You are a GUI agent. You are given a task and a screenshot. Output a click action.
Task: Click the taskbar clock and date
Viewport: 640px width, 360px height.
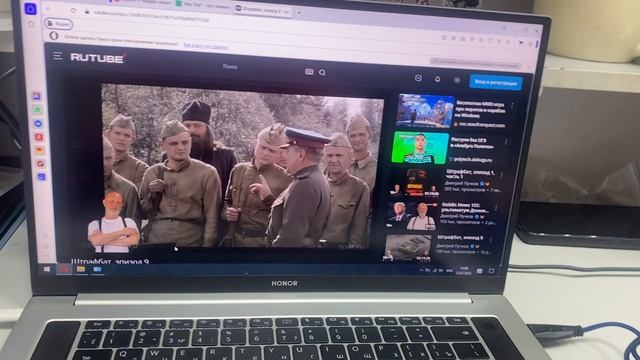tap(464, 271)
